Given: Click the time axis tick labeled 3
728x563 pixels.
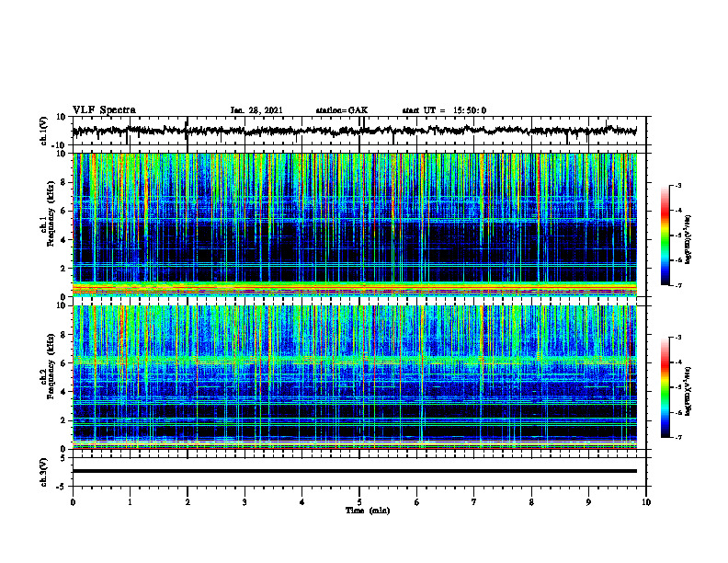Looking at the screenshot, I should [245, 502].
